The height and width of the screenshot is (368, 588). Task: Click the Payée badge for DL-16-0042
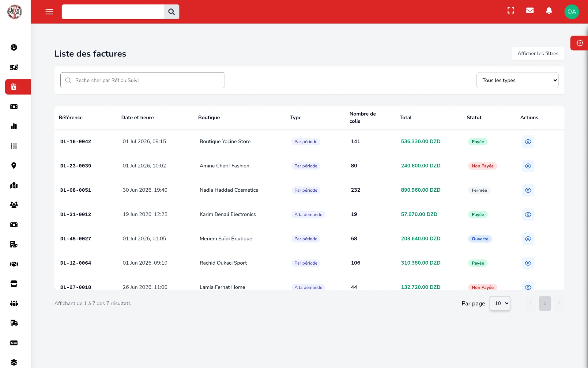tap(478, 142)
